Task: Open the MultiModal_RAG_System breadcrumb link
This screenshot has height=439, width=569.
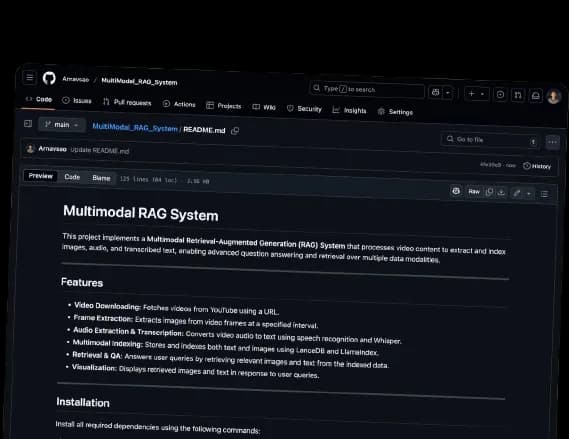Action: [135, 127]
